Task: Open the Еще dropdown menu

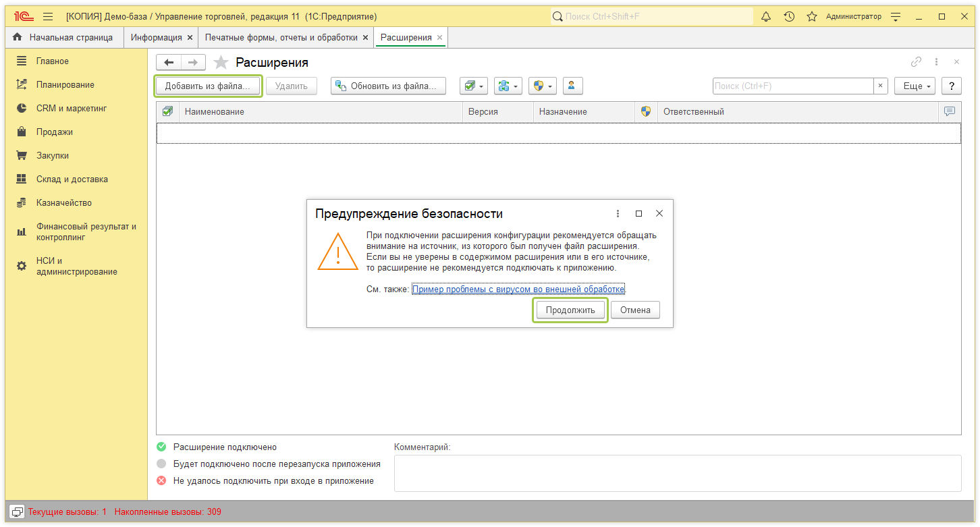Action: (914, 86)
